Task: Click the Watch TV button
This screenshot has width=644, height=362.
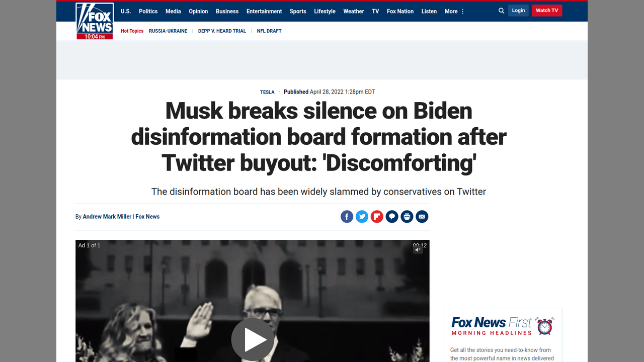Action: pyautogui.click(x=547, y=11)
